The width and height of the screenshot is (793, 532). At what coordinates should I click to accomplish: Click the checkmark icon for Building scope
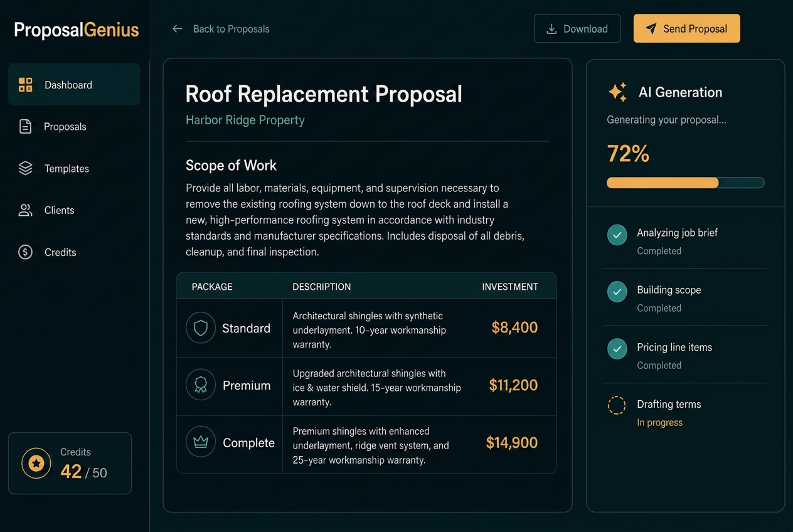point(617,292)
